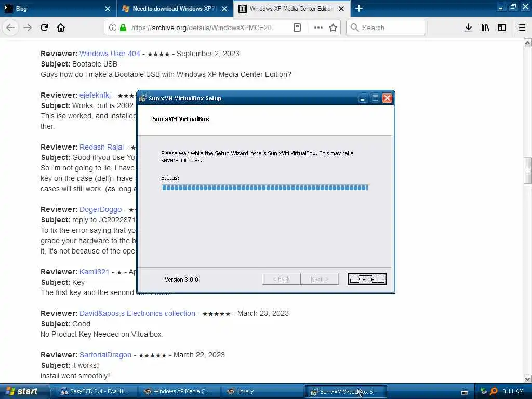Bookmark this page with the star icon
This screenshot has width=532, height=399.
pos(333,28)
